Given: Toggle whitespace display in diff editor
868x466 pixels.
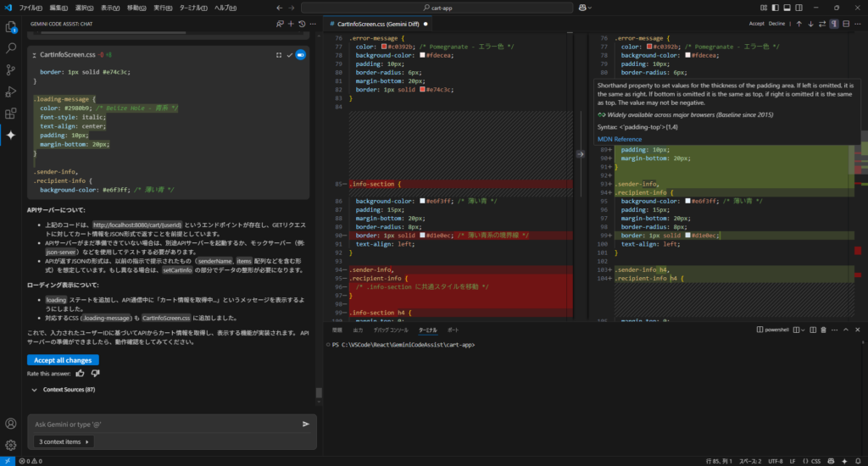Looking at the screenshot, I should (x=834, y=24).
